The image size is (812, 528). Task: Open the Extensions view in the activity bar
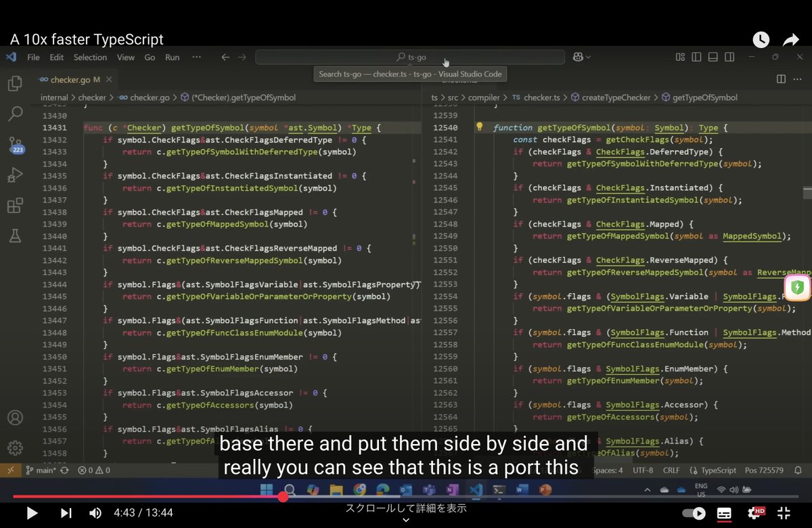click(x=15, y=206)
